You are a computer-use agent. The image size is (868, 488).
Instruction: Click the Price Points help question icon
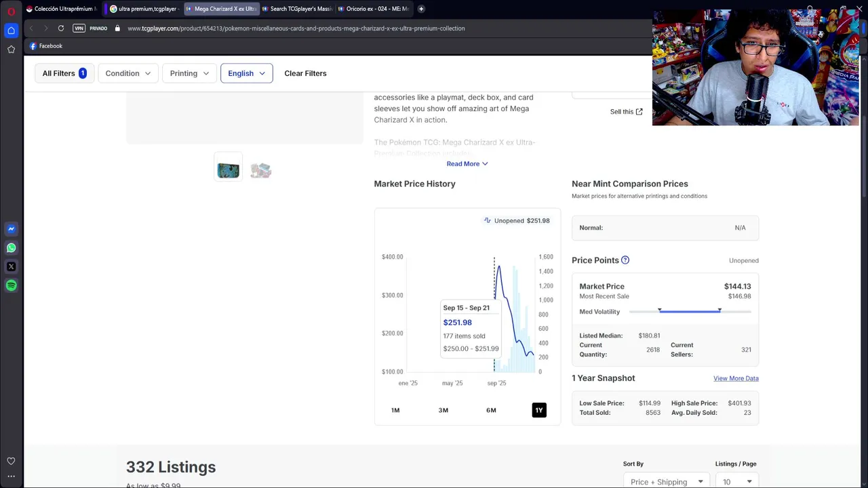[625, 260]
